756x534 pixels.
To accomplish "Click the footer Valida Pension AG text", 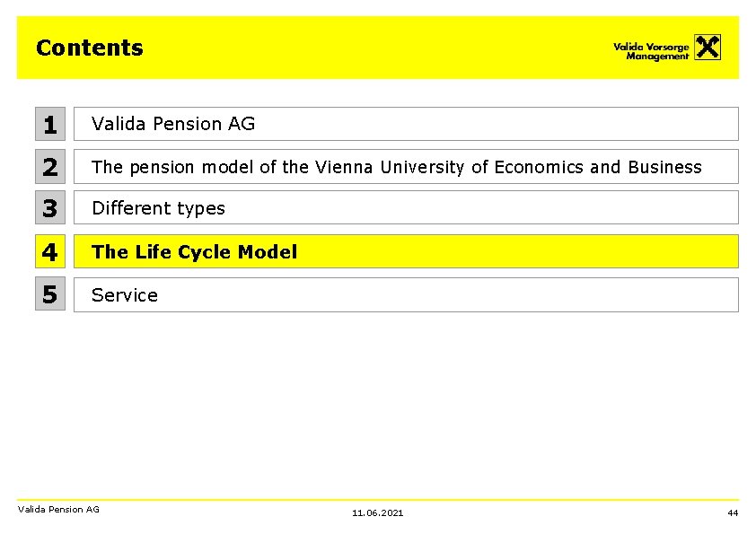I will 58,509.
